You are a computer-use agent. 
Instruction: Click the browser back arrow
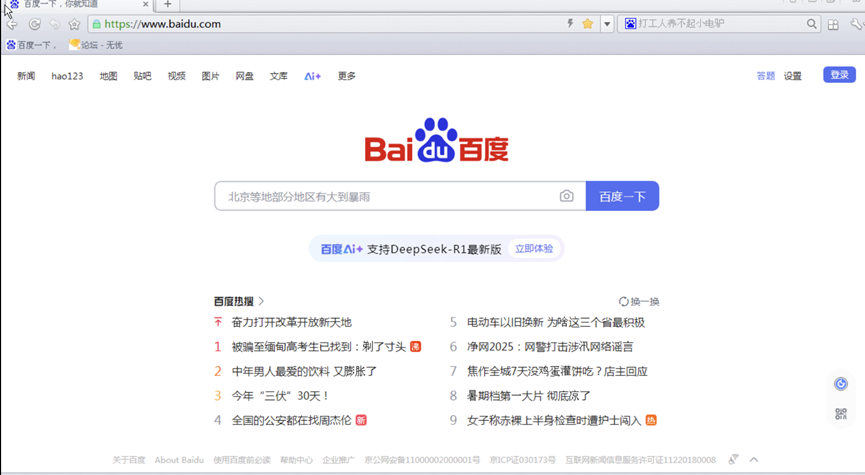pos(12,24)
